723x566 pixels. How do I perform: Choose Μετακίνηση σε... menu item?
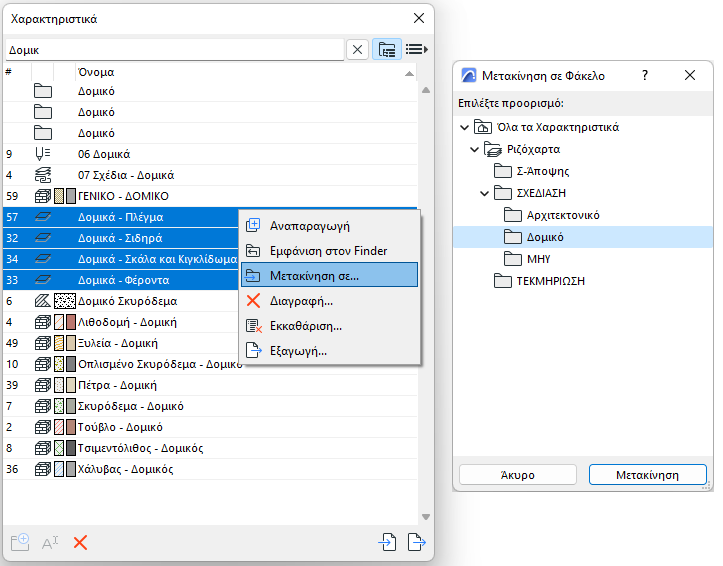point(329,276)
